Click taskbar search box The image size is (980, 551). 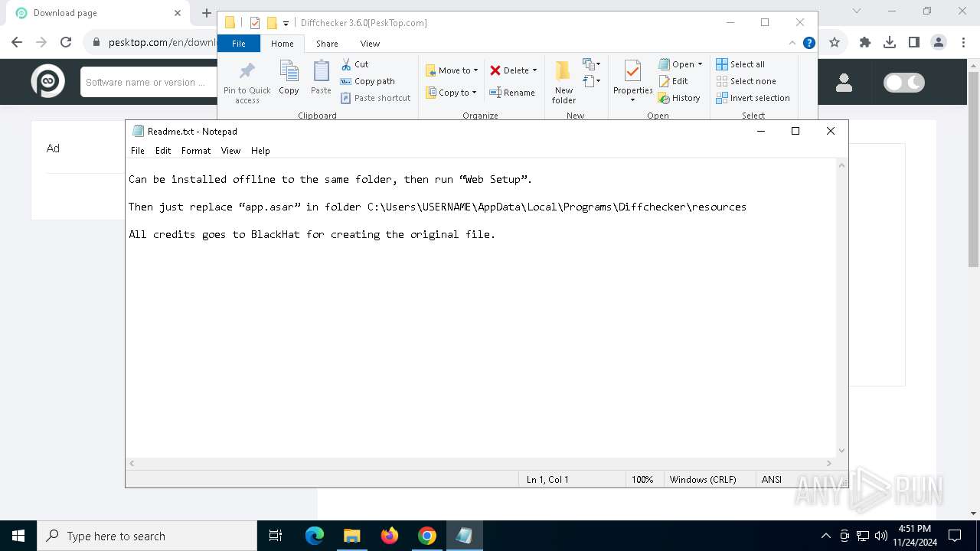146,536
